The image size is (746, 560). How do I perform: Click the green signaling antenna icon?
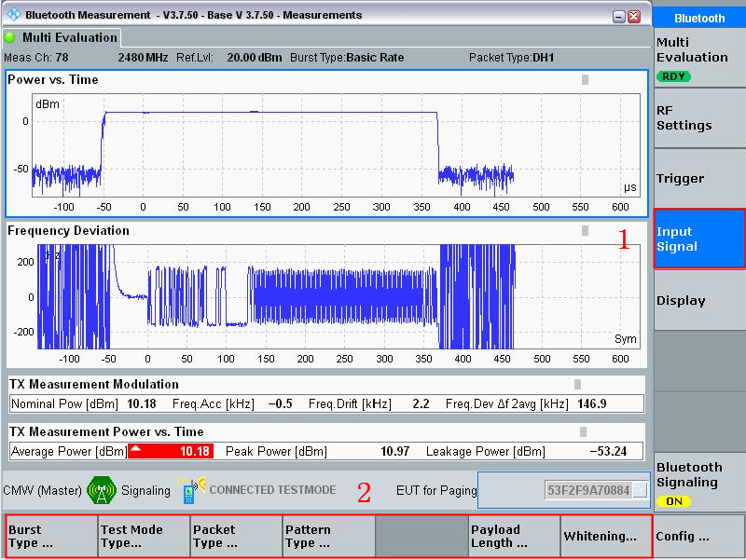point(102,490)
